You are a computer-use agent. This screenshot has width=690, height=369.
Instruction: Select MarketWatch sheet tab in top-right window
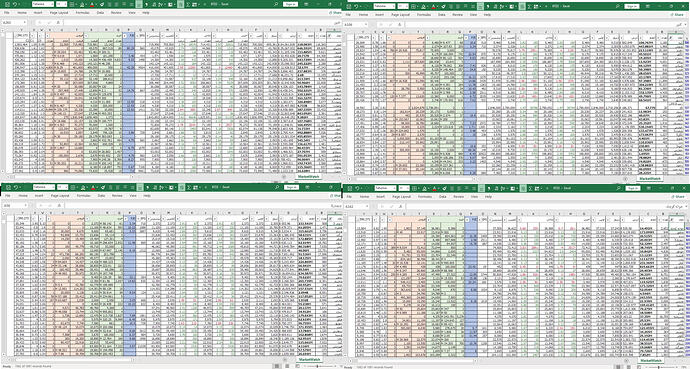coord(649,179)
